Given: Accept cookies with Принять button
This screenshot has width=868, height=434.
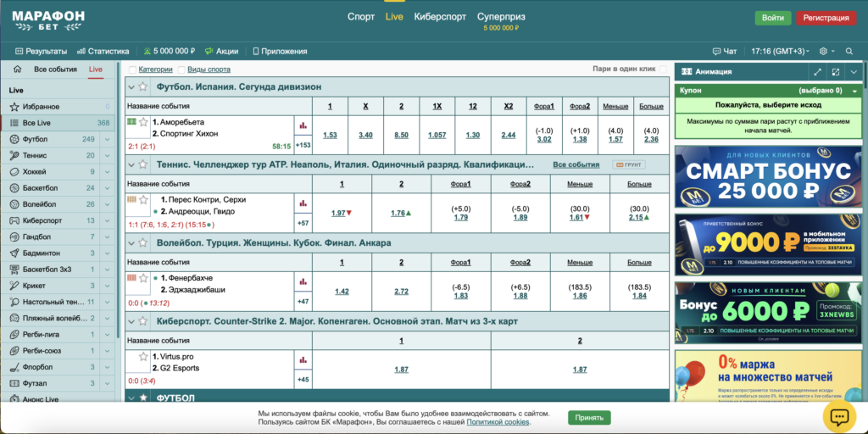Looking at the screenshot, I should click(x=589, y=418).
